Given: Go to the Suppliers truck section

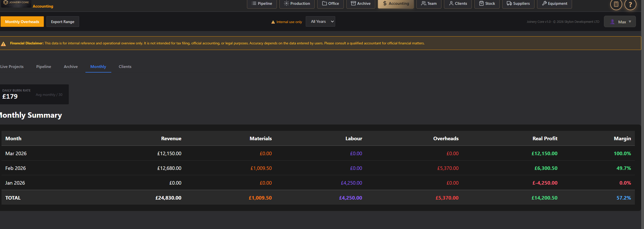Looking at the screenshot, I should 518,4.
